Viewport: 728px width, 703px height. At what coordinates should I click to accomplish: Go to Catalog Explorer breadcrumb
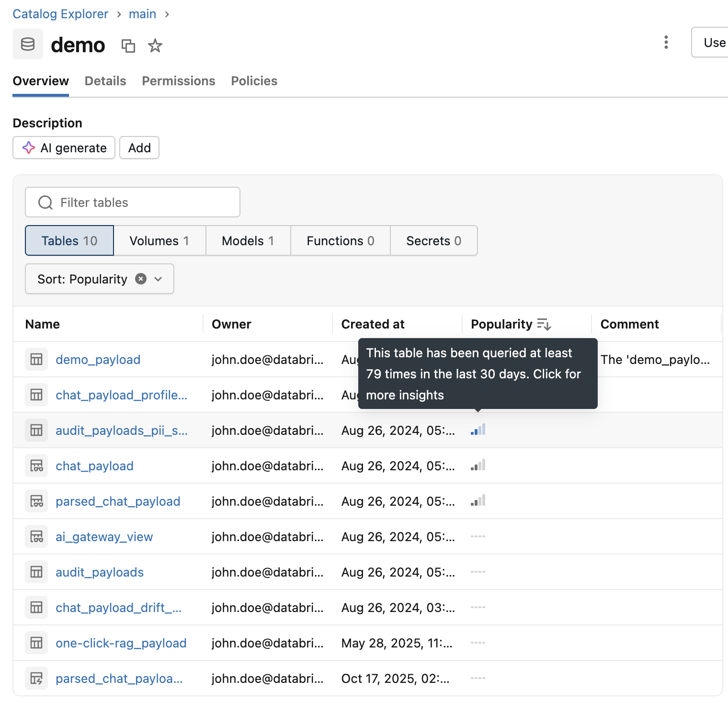pyautogui.click(x=60, y=14)
